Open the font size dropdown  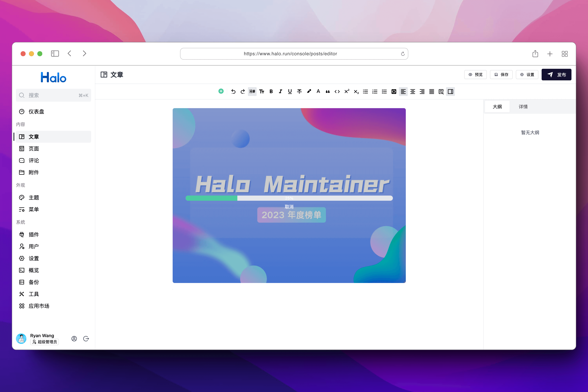click(262, 92)
